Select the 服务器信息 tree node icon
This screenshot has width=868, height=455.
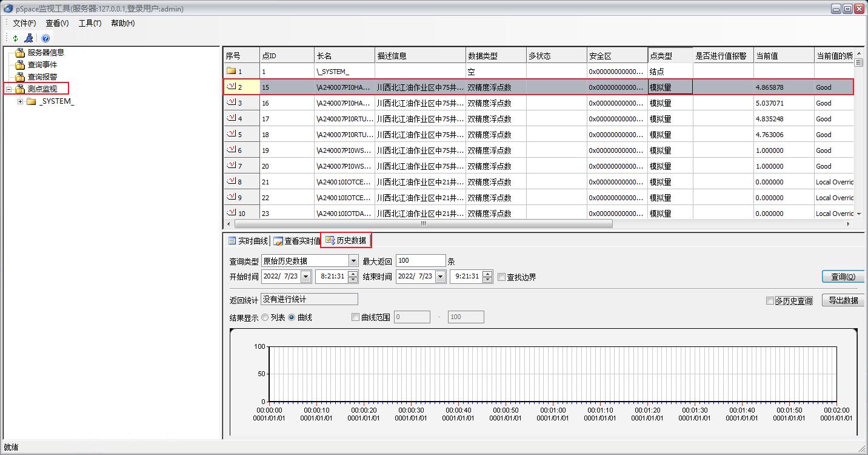point(20,53)
